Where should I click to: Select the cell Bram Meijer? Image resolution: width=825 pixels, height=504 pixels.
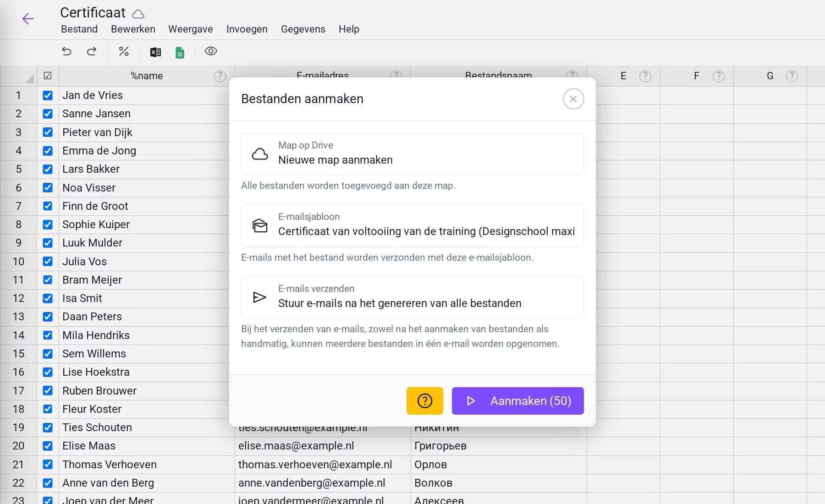point(144,280)
